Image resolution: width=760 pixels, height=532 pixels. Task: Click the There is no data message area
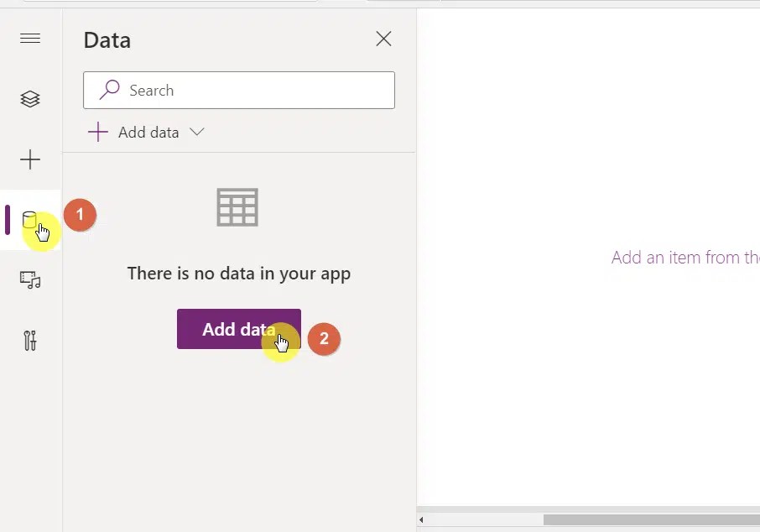pyautogui.click(x=238, y=273)
